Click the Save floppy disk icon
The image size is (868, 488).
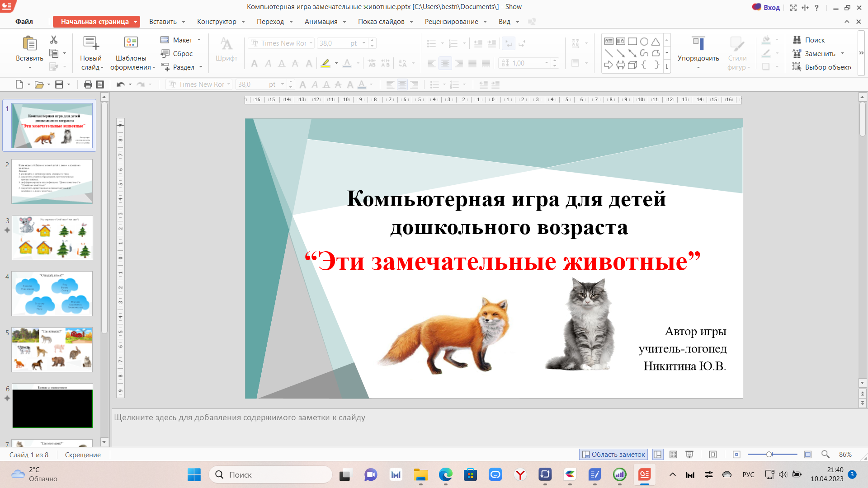[59, 84]
